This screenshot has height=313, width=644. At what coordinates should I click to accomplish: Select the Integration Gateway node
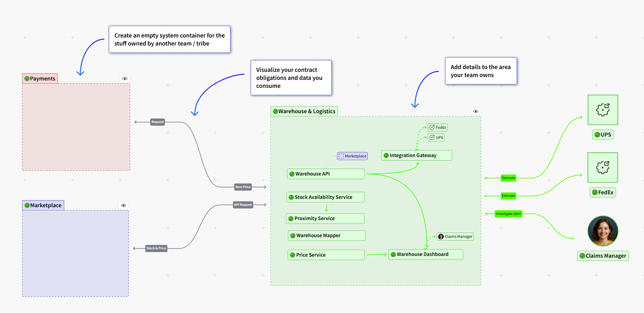[416, 155]
